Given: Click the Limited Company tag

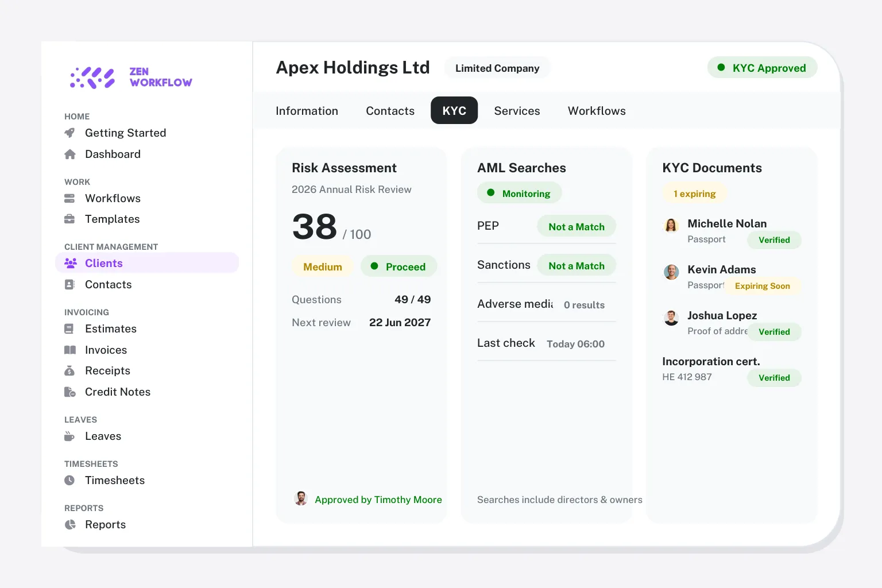Looking at the screenshot, I should 497,68.
